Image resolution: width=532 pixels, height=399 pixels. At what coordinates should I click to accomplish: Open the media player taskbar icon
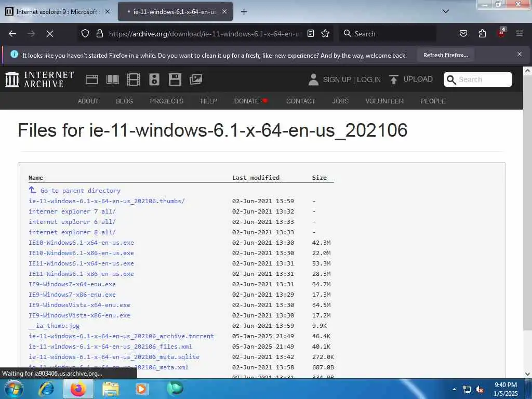(142, 389)
